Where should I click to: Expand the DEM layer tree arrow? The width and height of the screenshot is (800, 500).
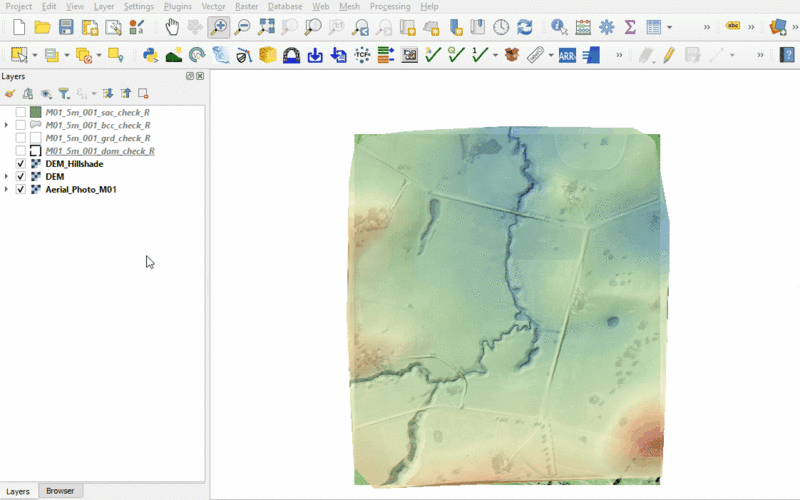tap(7, 177)
